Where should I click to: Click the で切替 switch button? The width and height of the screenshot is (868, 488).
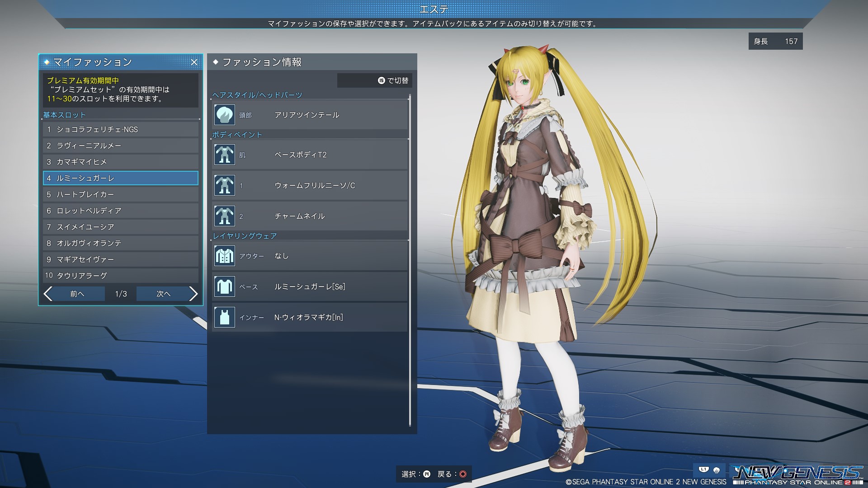click(375, 80)
